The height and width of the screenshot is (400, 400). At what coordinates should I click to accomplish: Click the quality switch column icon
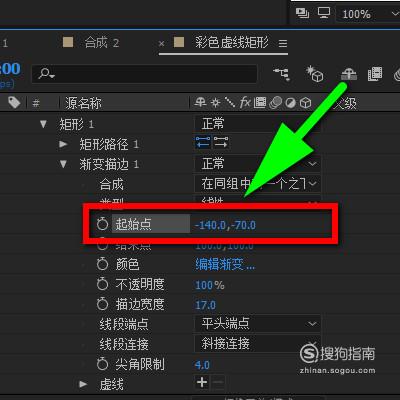[230, 103]
